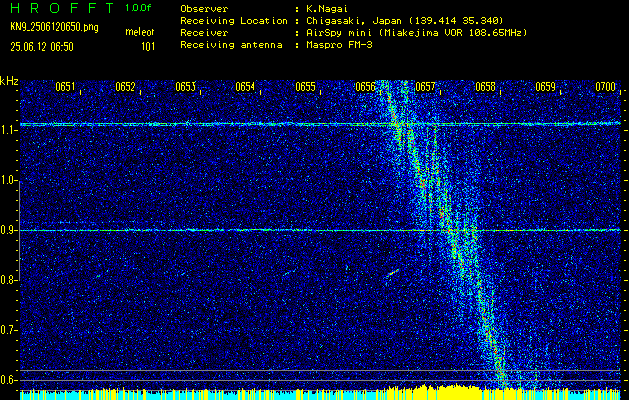Click the date stamp 25.06.12 06:50

tap(42, 47)
